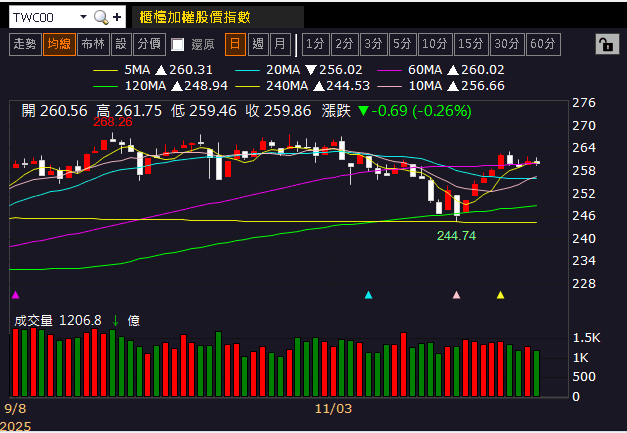627x433 pixels.
Task: Click the magenta triangle marker below chart
Action: 16,295
